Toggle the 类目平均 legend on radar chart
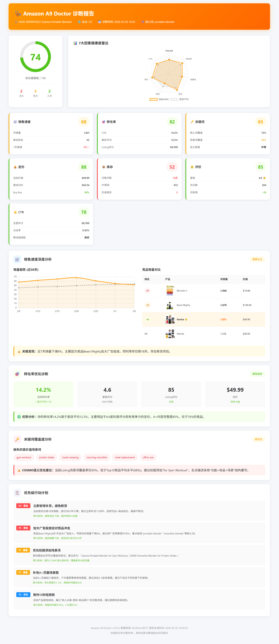Viewport: 279px width, 644px height. pos(180,99)
